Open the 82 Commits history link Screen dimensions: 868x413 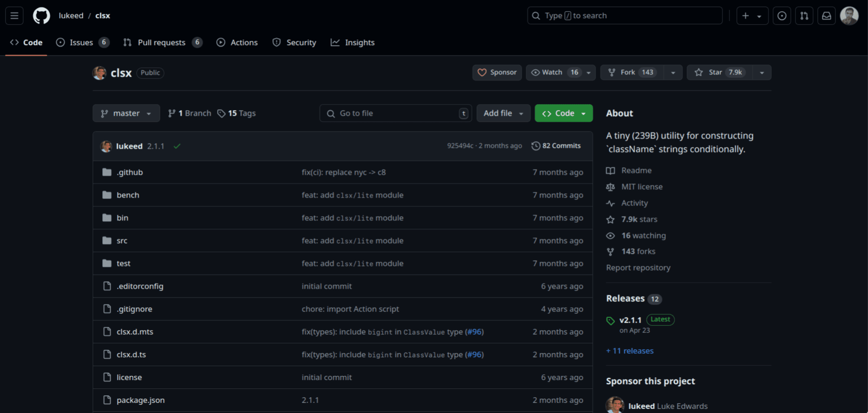point(556,146)
